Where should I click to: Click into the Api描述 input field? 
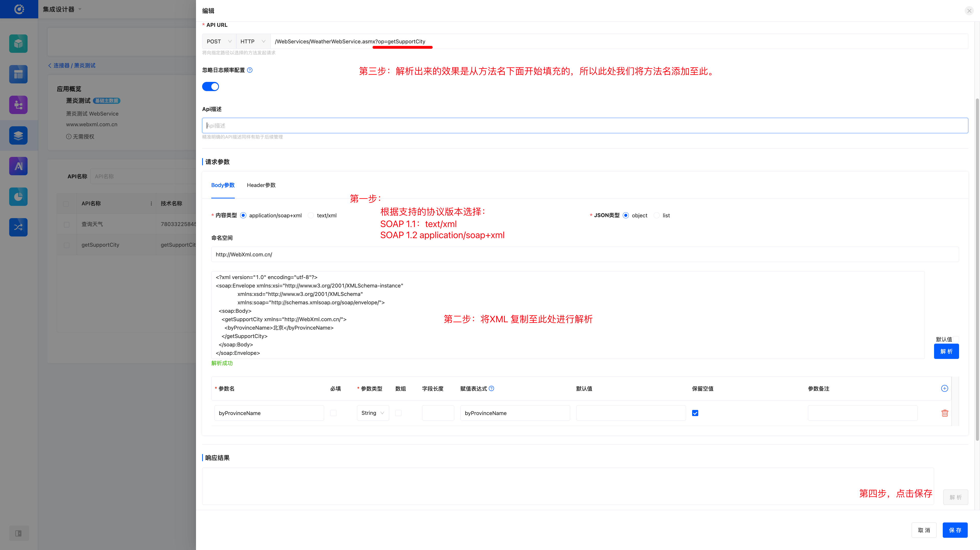click(584, 126)
